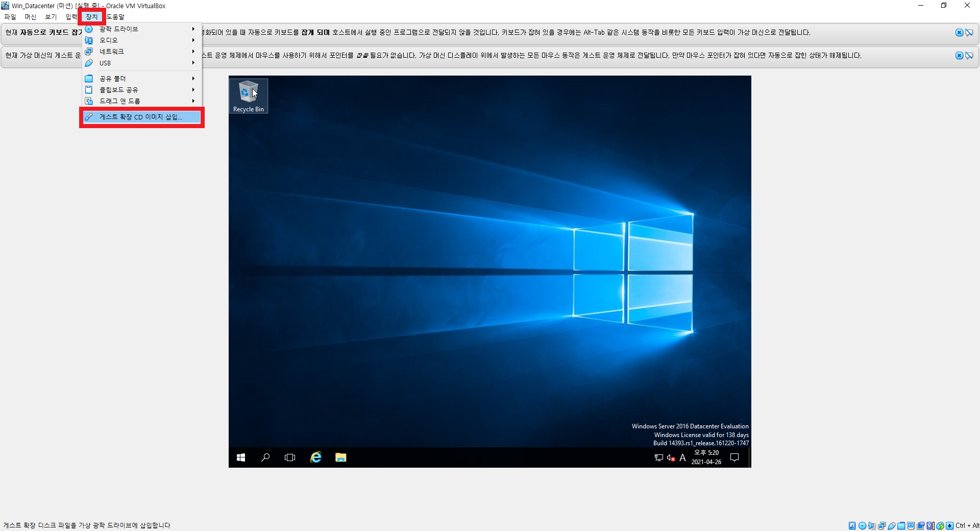Expand the 광학 드라이브 submenu
This screenshot has height=531, width=980.
pos(141,29)
